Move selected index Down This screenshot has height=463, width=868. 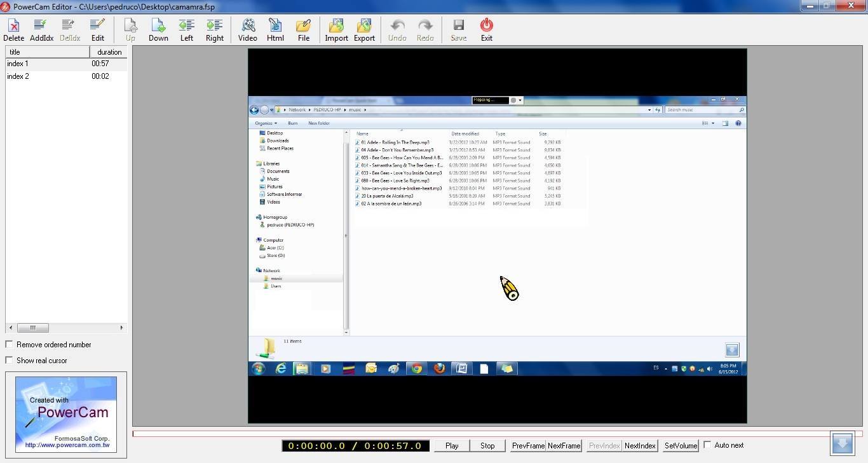[x=158, y=30]
